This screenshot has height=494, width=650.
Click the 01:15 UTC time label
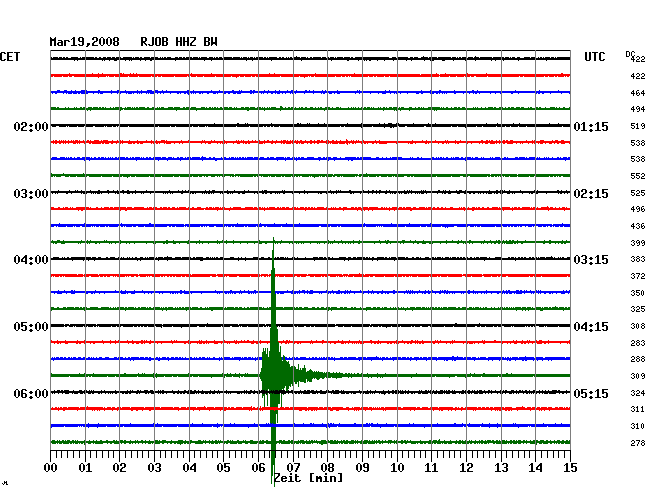point(591,126)
